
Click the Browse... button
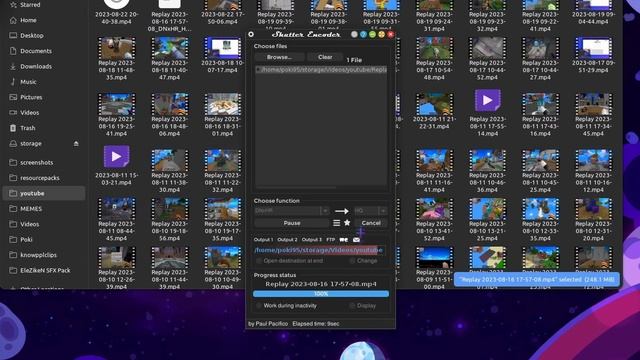[279, 57]
